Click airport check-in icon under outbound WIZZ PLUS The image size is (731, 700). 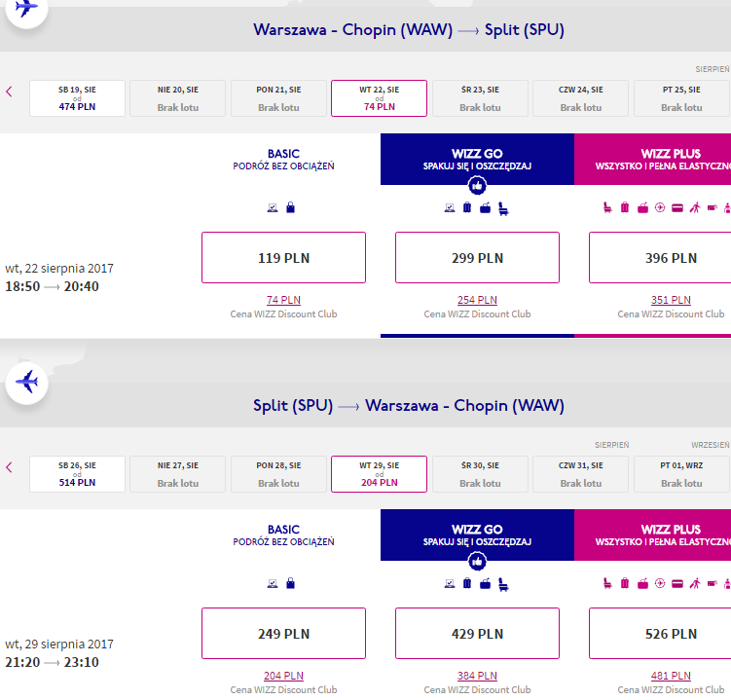pos(660,207)
